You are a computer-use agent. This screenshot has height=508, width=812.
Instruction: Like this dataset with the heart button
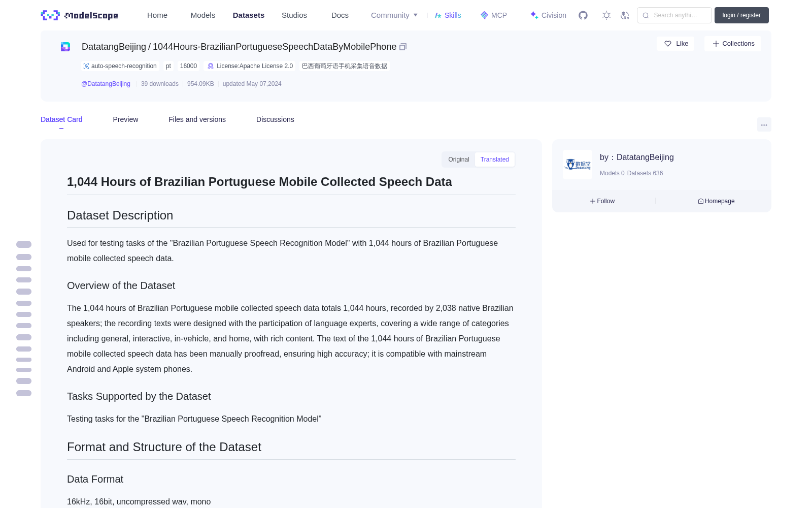click(x=675, y=44)
